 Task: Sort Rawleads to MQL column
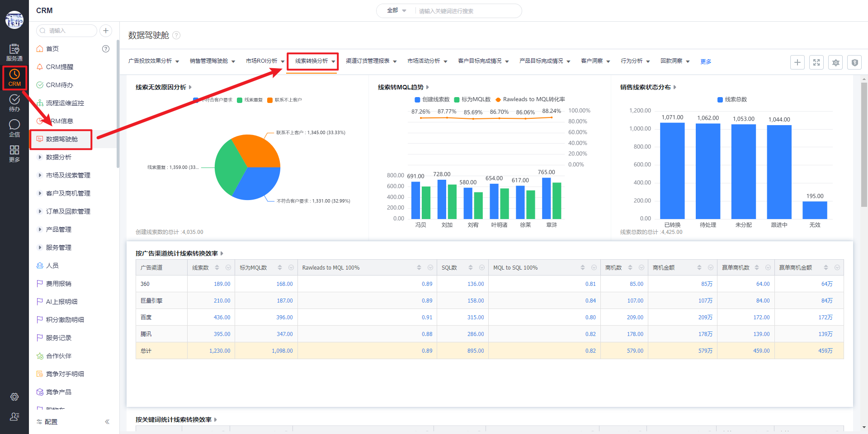pos(419,268)
